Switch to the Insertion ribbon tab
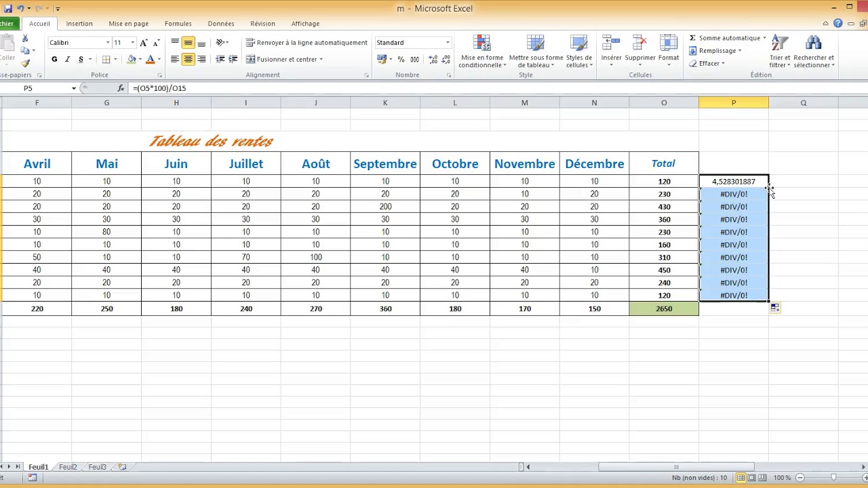This screenshot has width=868, height=488. [79, 24]
